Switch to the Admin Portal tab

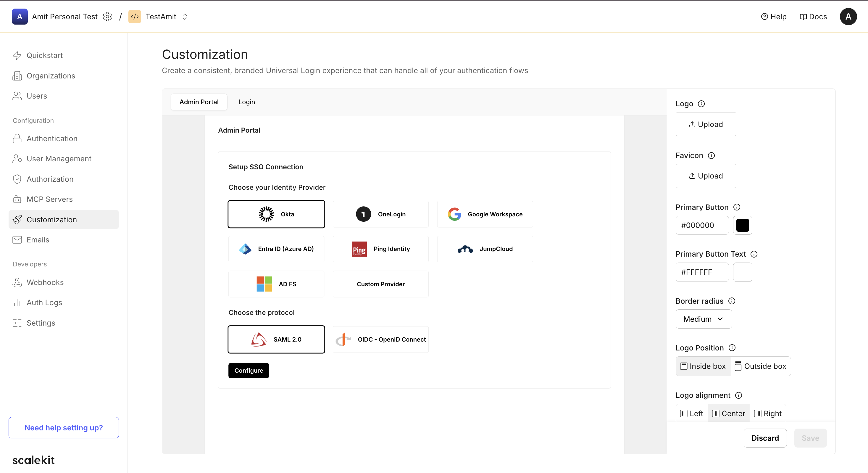[x=199, y=102]
